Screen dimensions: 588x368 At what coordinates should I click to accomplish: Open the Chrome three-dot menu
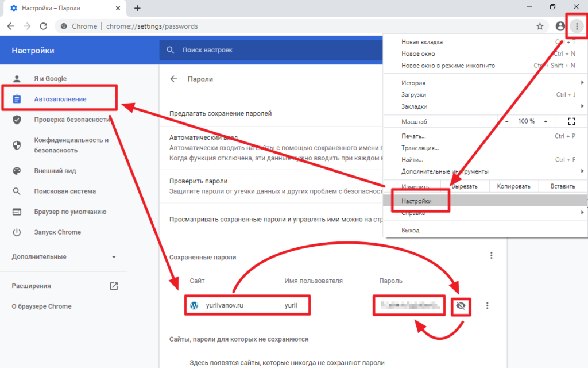pos(577,26)
